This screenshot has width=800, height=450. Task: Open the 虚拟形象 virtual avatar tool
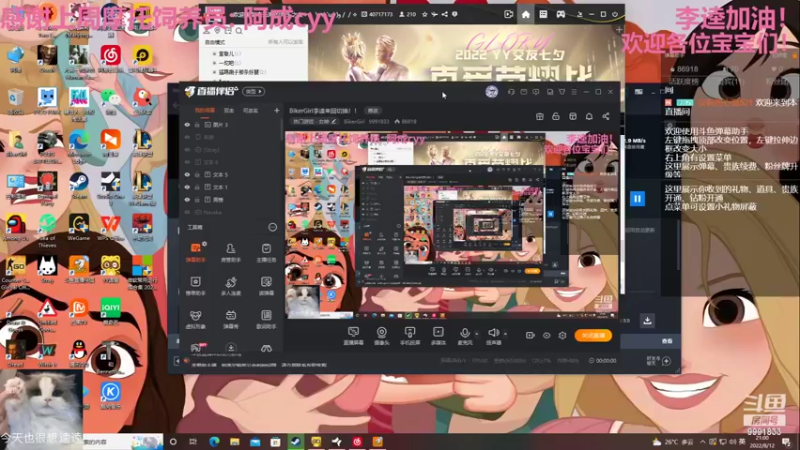pos(195,319)
